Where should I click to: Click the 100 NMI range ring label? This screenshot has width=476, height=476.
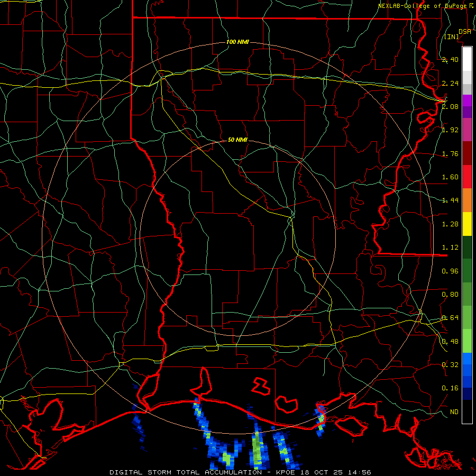[x=237, y=42]
